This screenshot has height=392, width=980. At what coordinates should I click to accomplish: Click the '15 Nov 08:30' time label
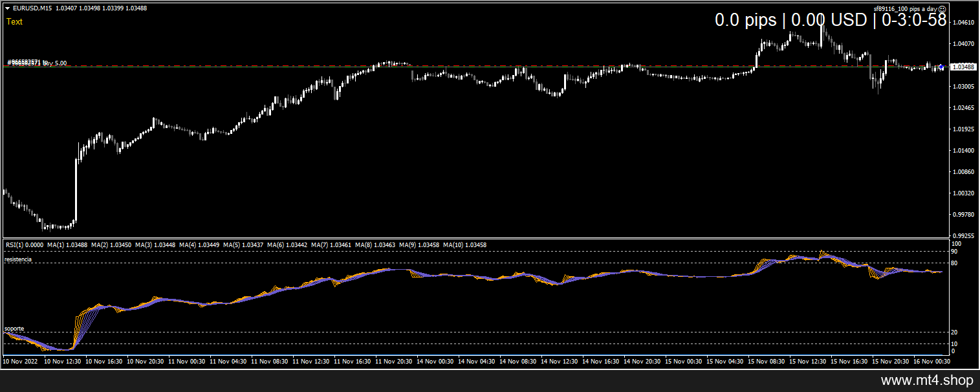point(766,362)
